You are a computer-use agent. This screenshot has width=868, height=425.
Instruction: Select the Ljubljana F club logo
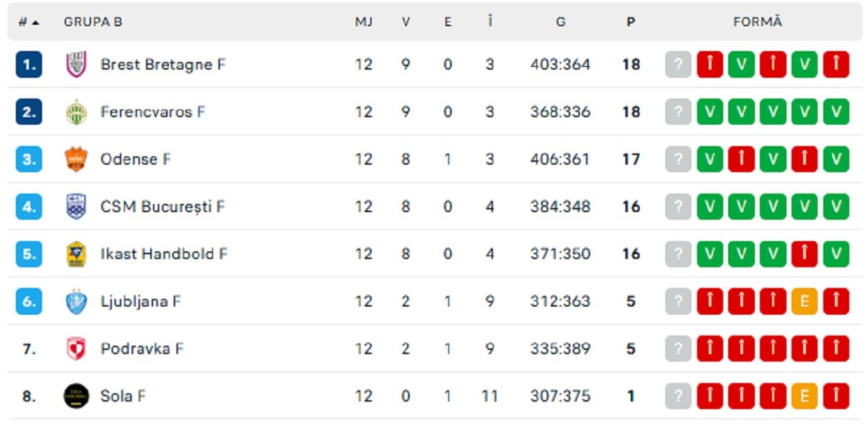tap(75, 301)
